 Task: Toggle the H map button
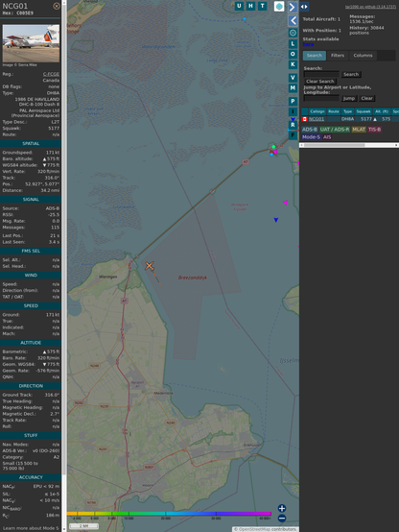(250, 6)
